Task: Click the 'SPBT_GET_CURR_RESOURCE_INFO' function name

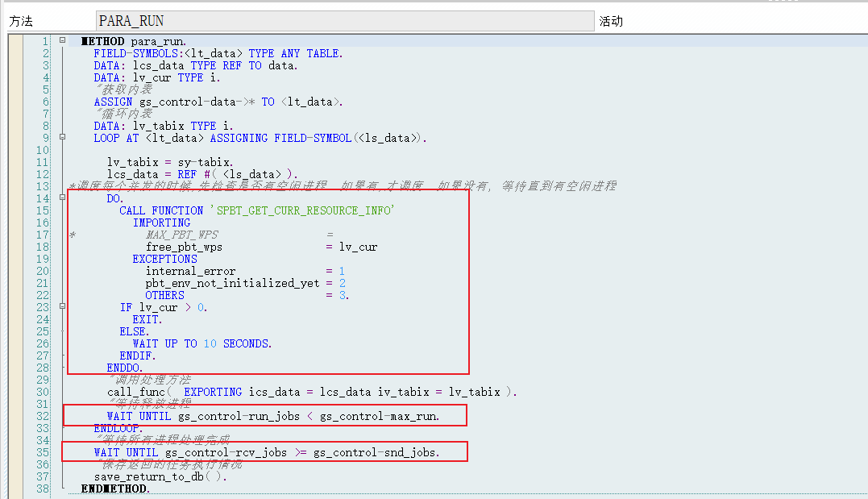Action: tap(302, 211)
